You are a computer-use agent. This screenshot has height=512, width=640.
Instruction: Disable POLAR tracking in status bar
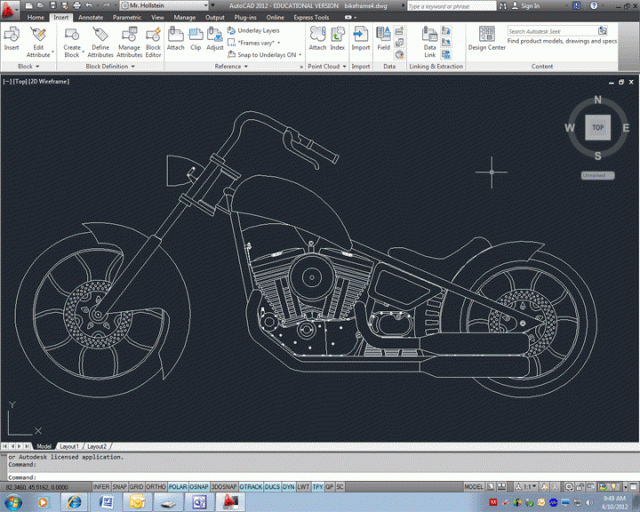click(x=178, y=487)
